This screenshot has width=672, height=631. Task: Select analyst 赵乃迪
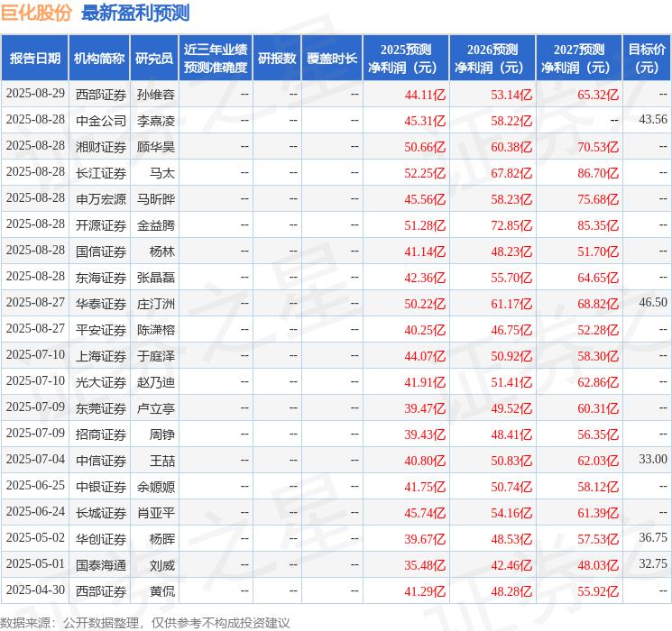155,382
